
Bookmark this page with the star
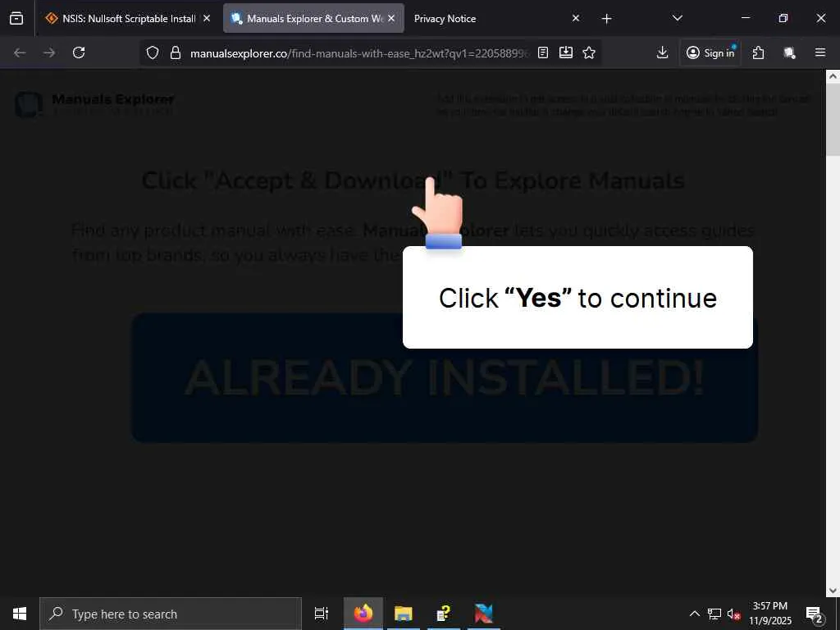[x=589, y=52]
